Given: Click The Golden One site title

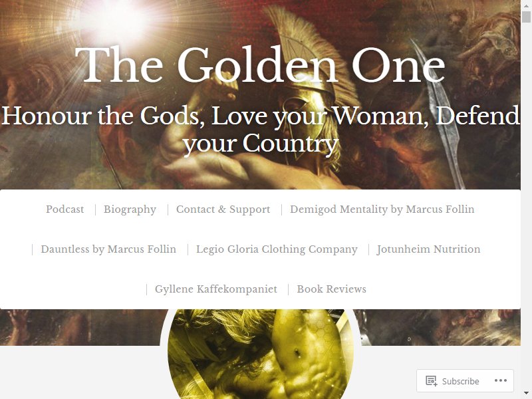Looking at the screenshot, I should tap(260, 65).
